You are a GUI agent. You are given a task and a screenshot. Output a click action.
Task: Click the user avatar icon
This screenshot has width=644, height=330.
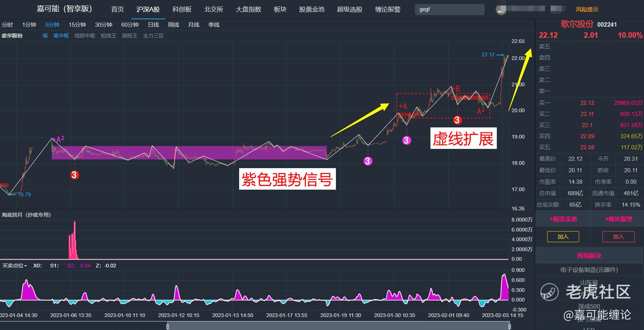pyautogui.click(x=501, y=10)
